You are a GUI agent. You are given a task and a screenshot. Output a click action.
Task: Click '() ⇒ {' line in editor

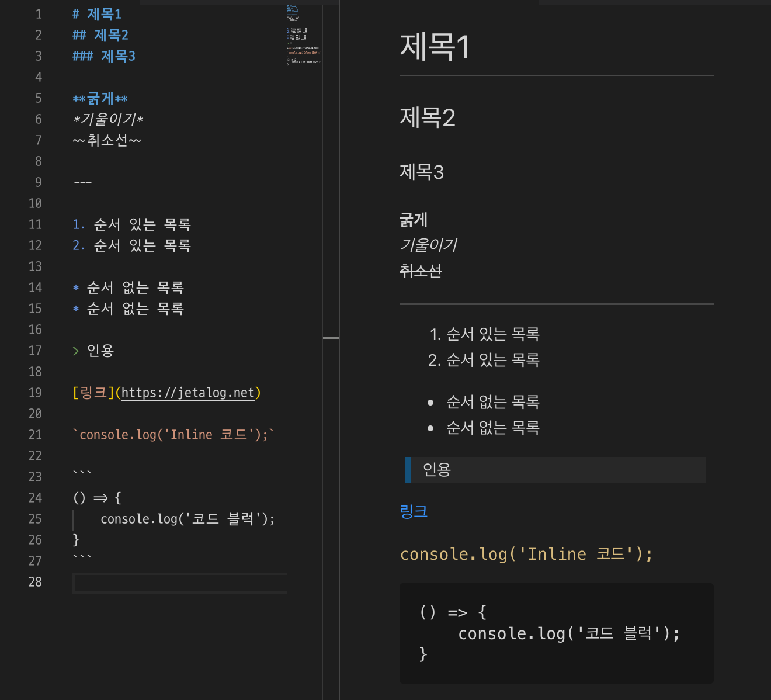98,498
